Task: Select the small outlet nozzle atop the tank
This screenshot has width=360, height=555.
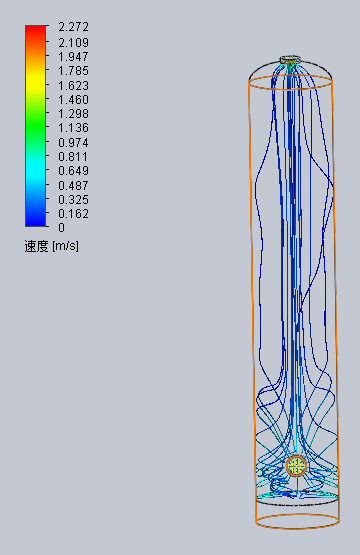Action: click(x=291, y=59)
